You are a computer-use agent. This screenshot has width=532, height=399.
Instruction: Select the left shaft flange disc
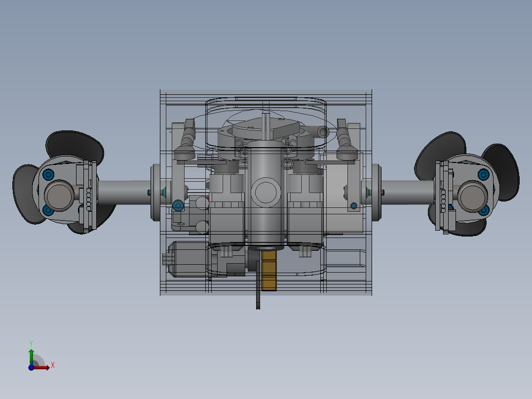click(155, 193)
